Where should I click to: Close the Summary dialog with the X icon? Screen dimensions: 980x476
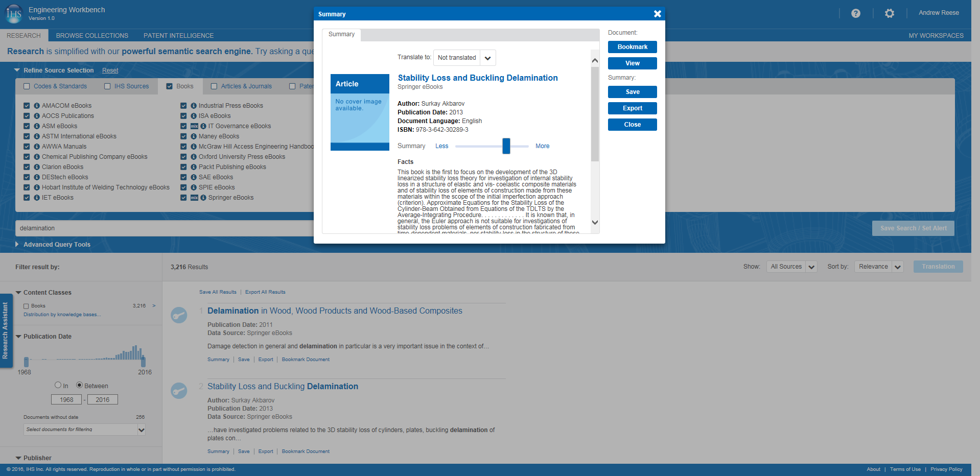[x=658, y=14]
